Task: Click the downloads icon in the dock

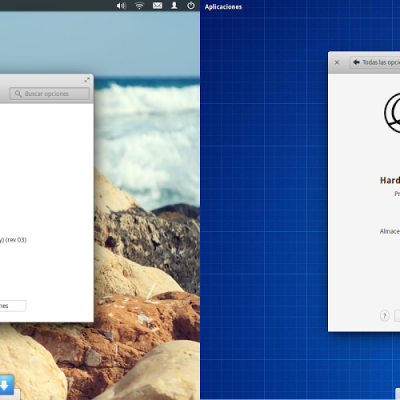Action: [x=5, y=386]
